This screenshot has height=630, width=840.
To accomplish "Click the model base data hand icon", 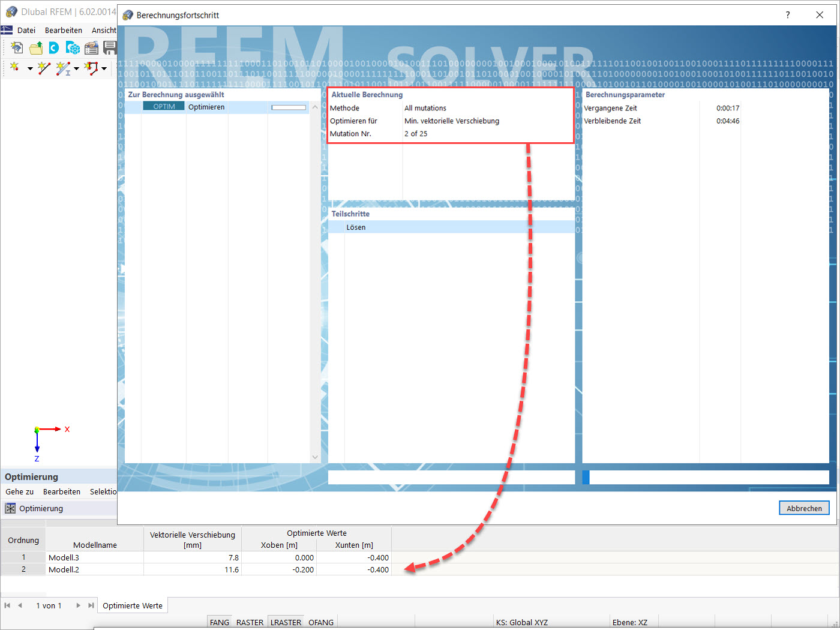I will coord(91,48).
